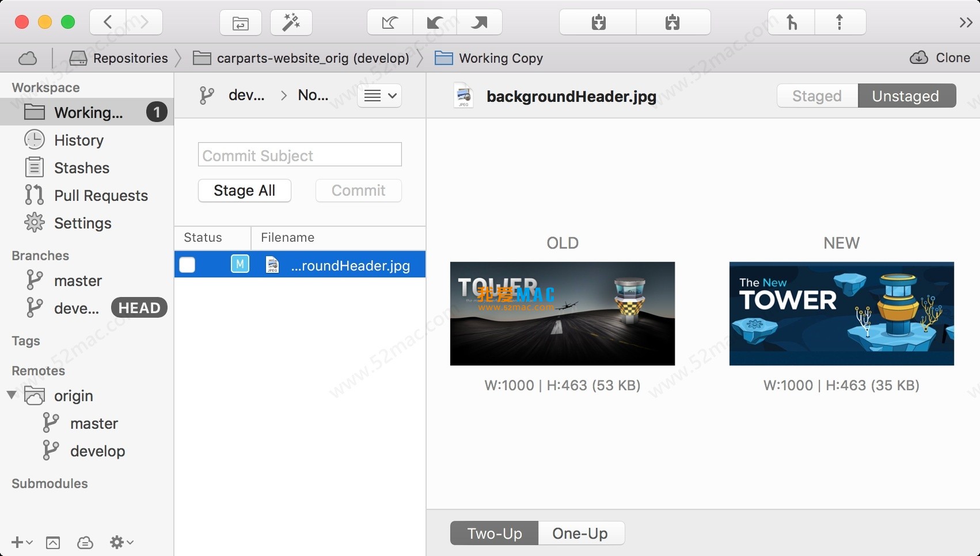Select the Two-Up comparison mode
Screen dimensions: 980x556
(x=495, y=533)
